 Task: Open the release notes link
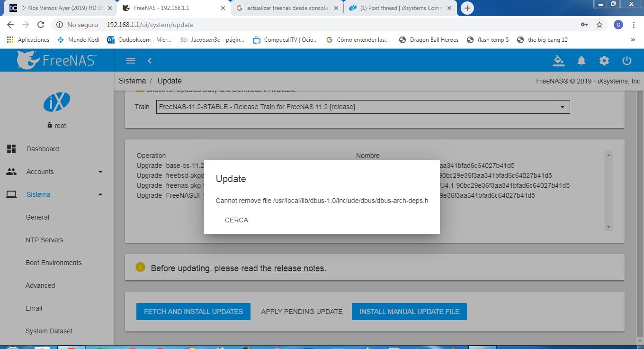point(299,268)
